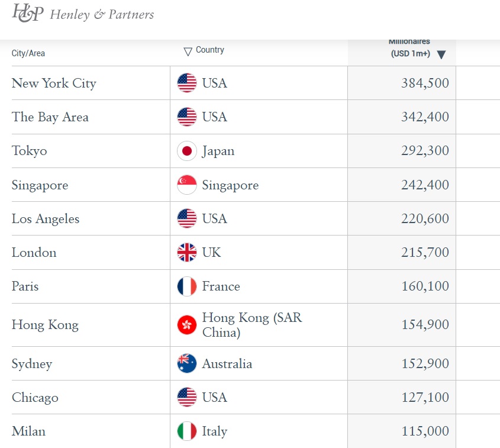Click the Italy flag icon in Milan row
This screenshot has width=500, height=448.
click(187, 431)
